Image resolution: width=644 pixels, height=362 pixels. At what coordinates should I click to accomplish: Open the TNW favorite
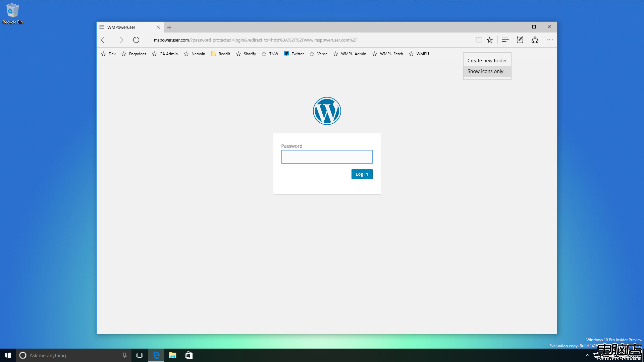tap(270, 54)
